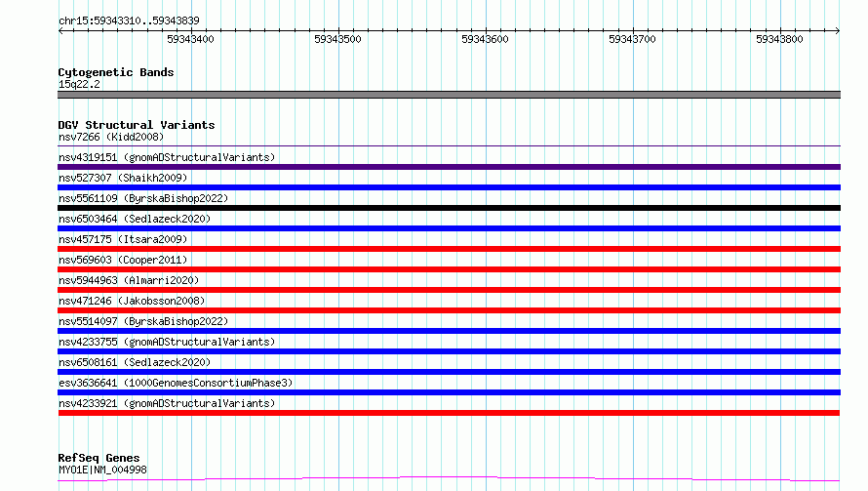Open the MYO1E|NM_004998 gene label
868x491 pixels.
[102, 470]
